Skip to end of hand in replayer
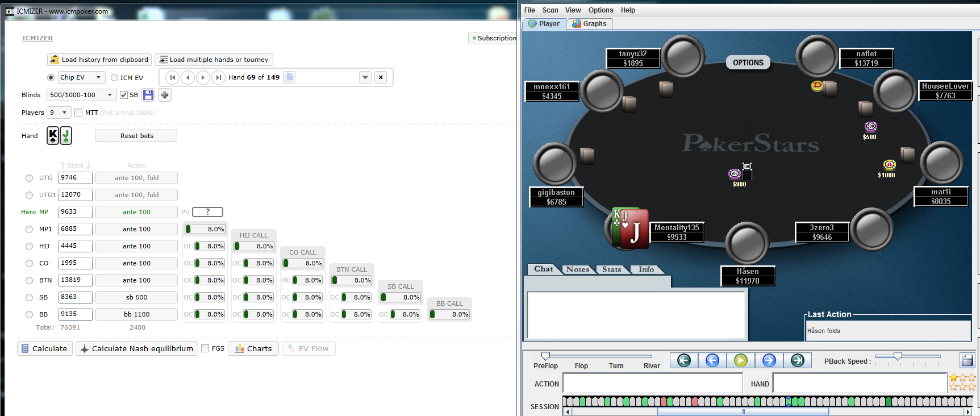The image size is (980, 416). 798,360
